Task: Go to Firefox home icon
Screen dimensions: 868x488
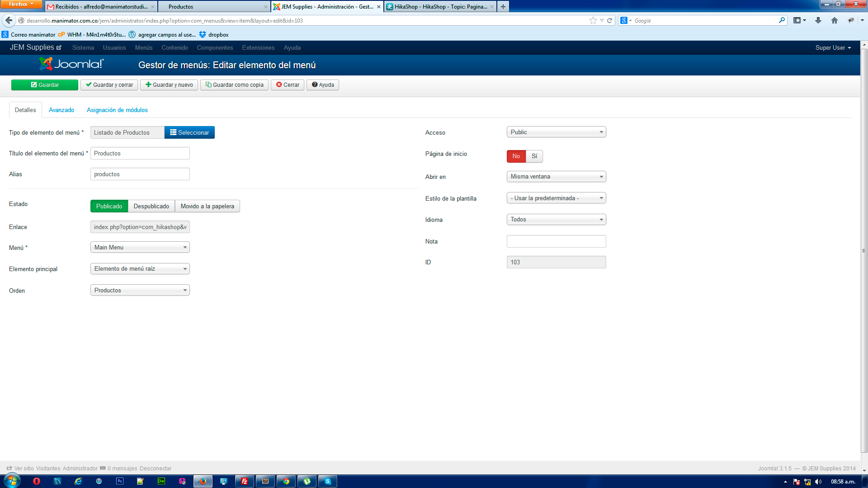Action: 834,20
